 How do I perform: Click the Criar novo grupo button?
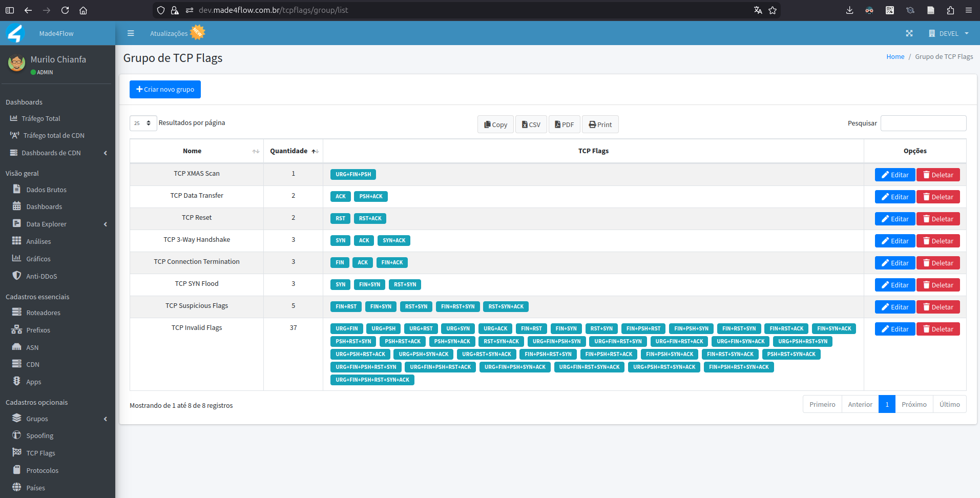[165, 89]
